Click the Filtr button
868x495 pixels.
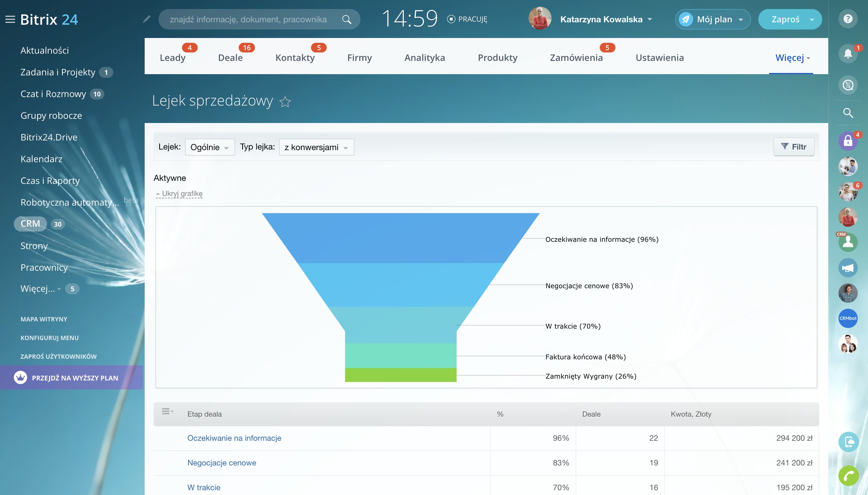click(794, 147)
